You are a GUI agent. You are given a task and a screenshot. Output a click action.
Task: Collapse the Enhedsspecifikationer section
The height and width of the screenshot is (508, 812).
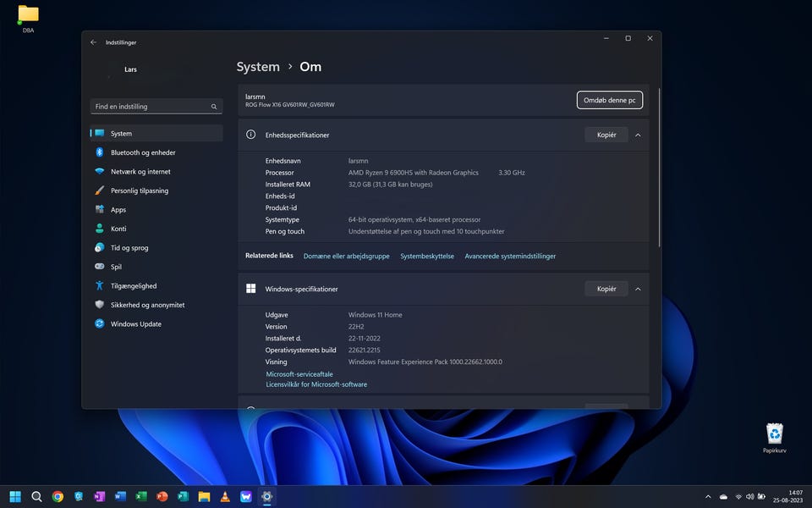[x=638, y=135]
